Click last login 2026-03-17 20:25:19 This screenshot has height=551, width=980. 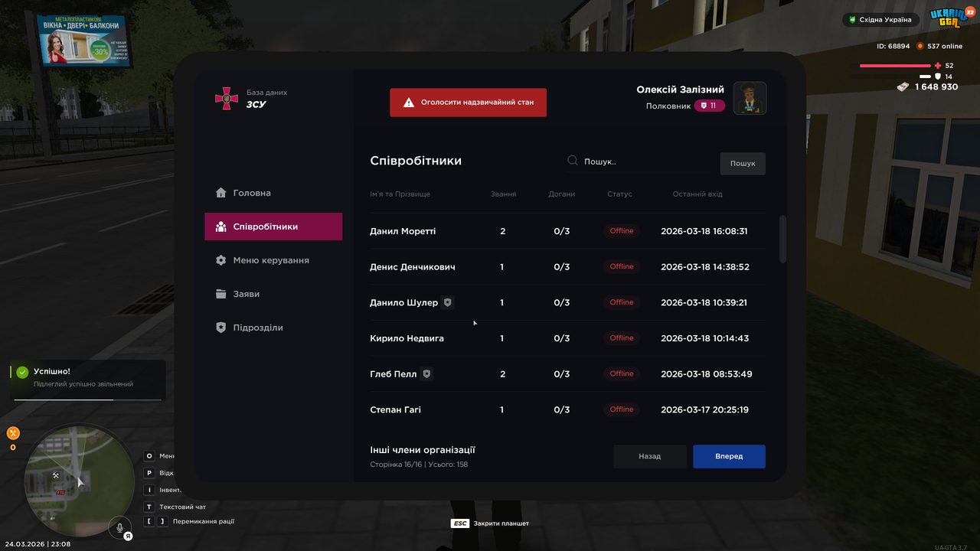(704, 409)
